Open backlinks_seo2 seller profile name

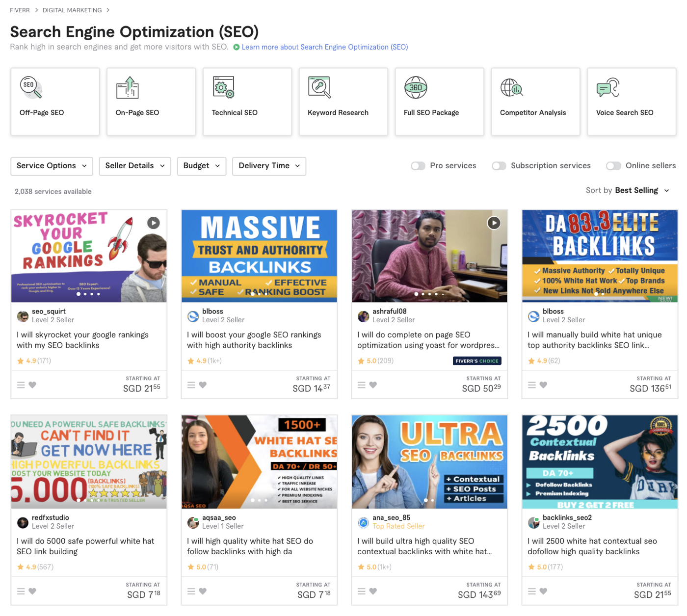(567, 518)
